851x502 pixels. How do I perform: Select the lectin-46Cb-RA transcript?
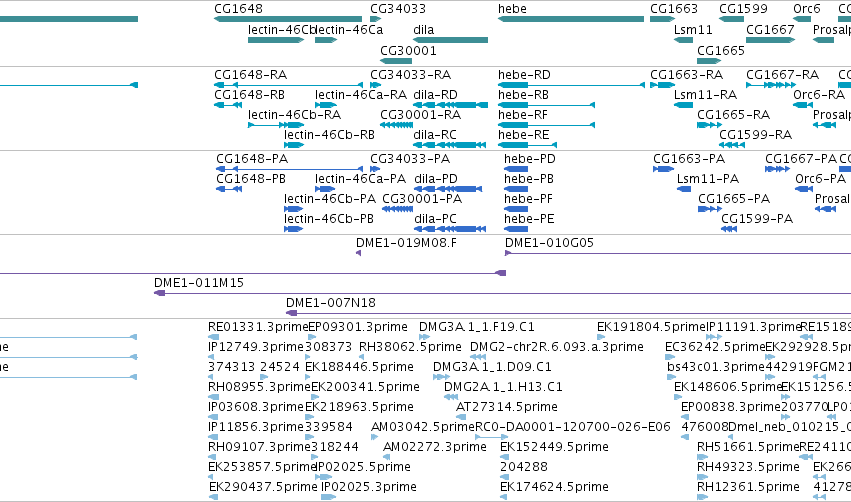276,125
